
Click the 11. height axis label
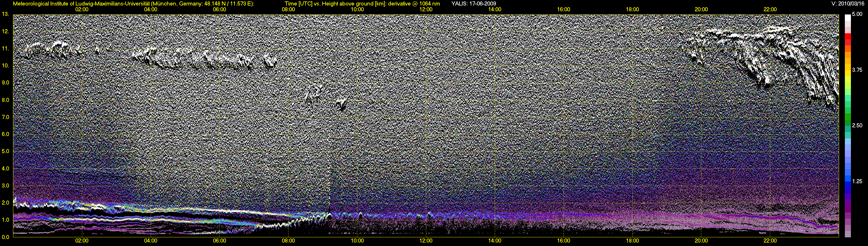(5, 49)
